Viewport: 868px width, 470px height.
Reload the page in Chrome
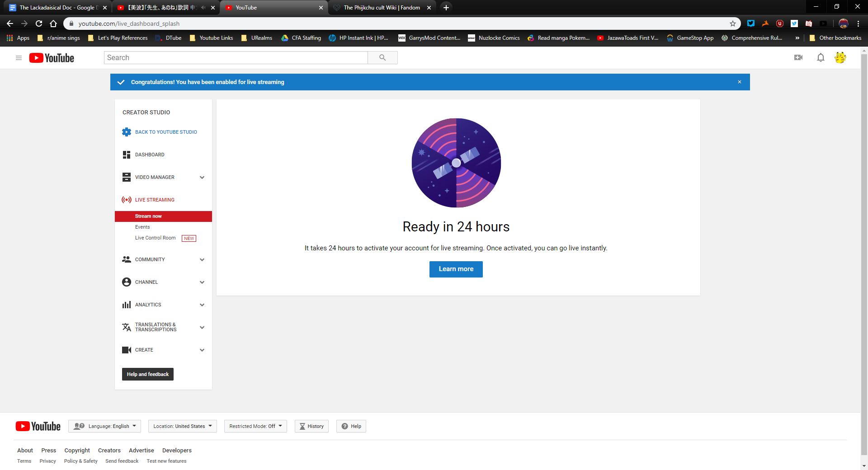(39, 23)
